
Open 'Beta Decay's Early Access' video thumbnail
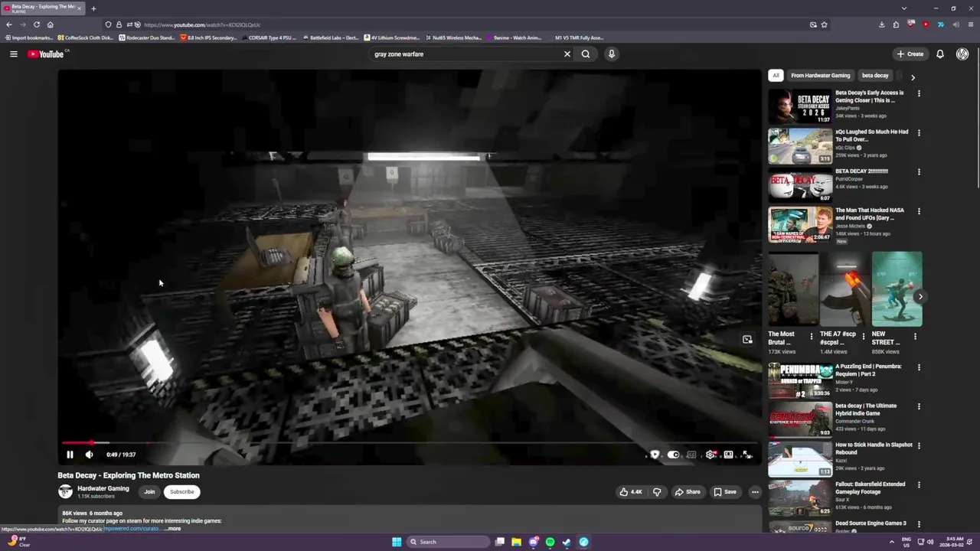pyautogui.click(x=800, y=106)
